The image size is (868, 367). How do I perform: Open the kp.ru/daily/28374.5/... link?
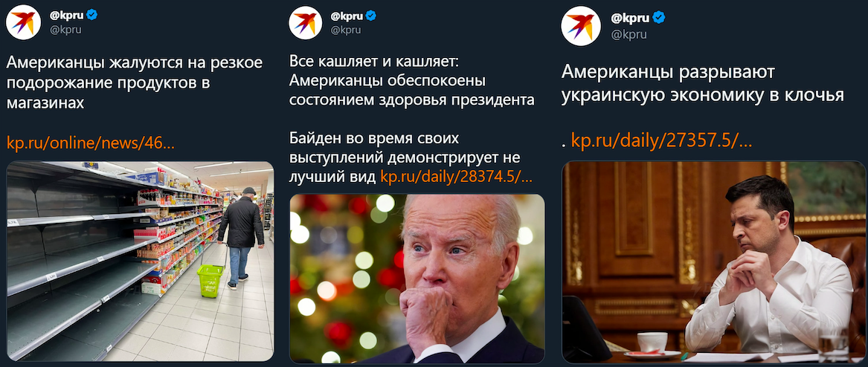(457, 177)
